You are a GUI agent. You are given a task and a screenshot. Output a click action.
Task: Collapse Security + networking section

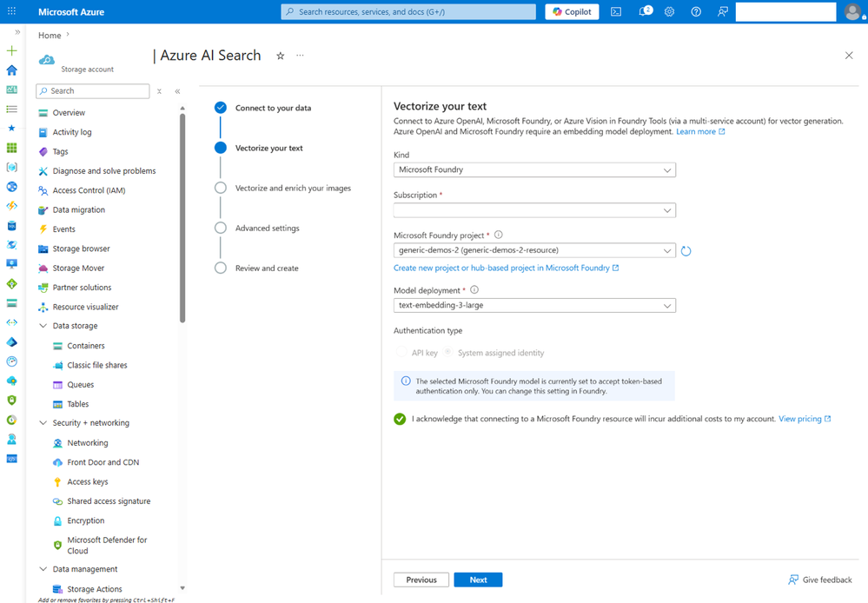pos(43,422)
